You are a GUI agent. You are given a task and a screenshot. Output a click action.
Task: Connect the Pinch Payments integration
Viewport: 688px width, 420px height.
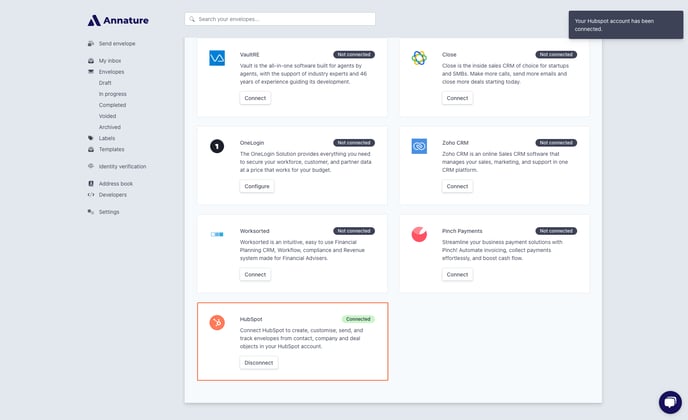coord(457,274)
